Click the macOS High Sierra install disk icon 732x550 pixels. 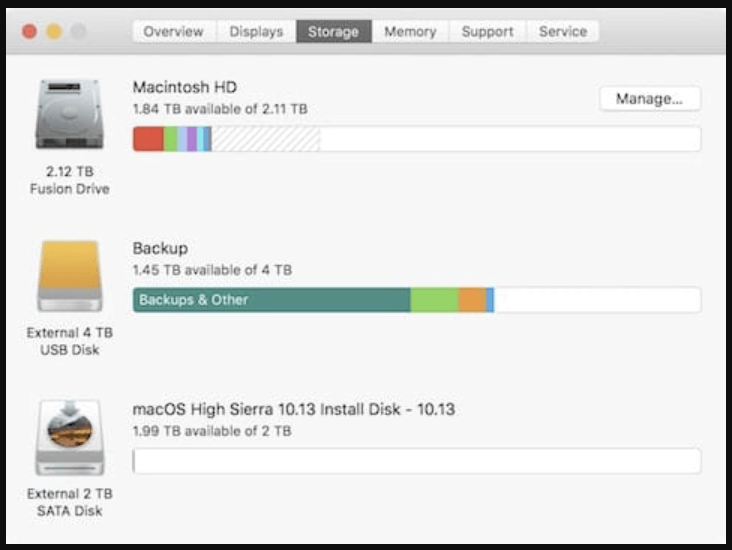[69, 437]
